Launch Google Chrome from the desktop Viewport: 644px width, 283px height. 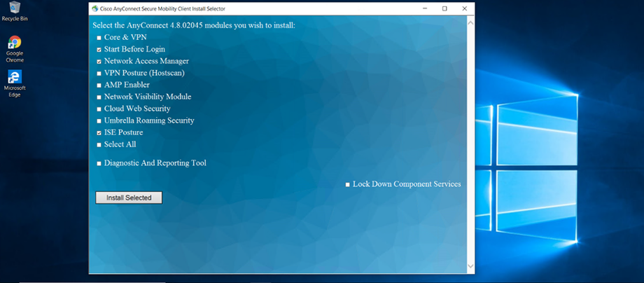click(15, 49)
